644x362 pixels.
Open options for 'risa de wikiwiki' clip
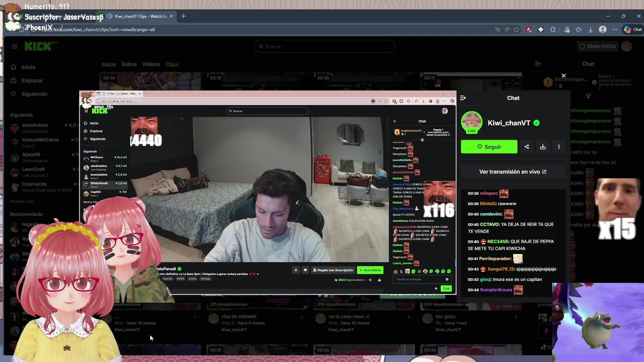click(x=302, y=317)
